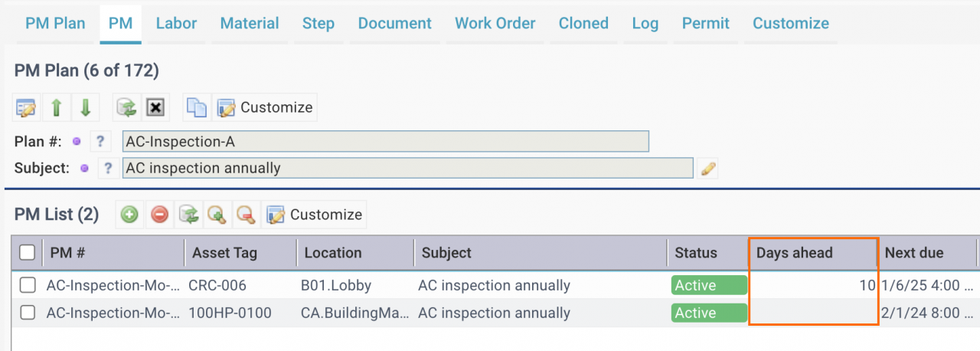Add a new PM with green plus icon
This screenshot has height=351, width=980.
point(129,215)
